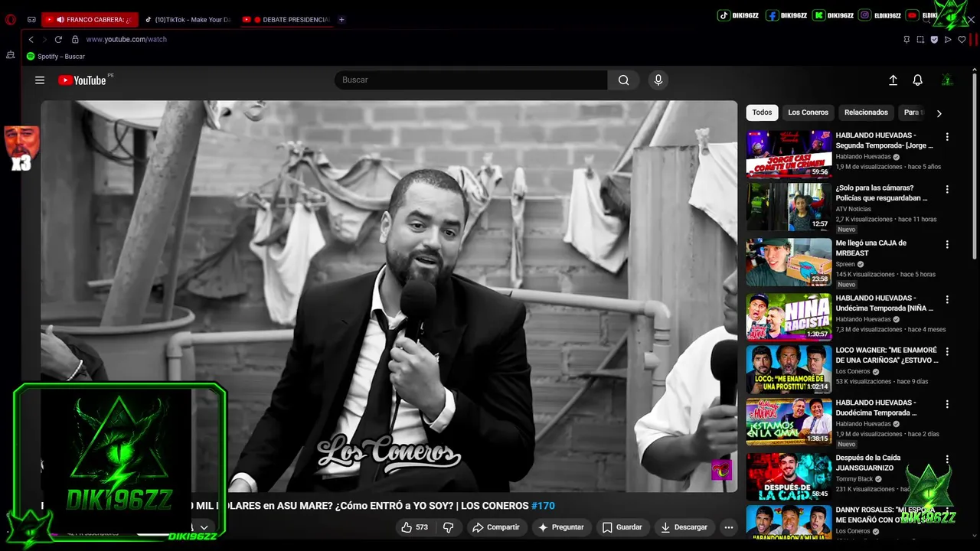Screen dimensions: 980x551
Task: Reload the current YouTube page
Action: tap(58, 39)
